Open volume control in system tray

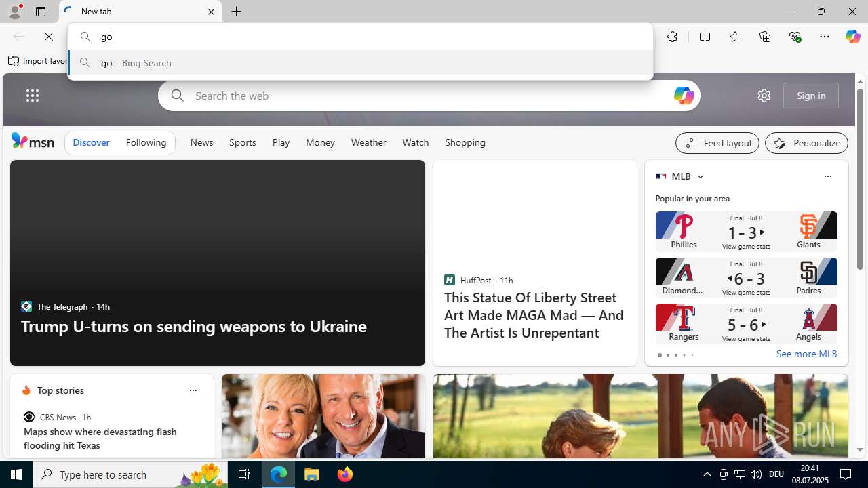(x=756, y=474)
